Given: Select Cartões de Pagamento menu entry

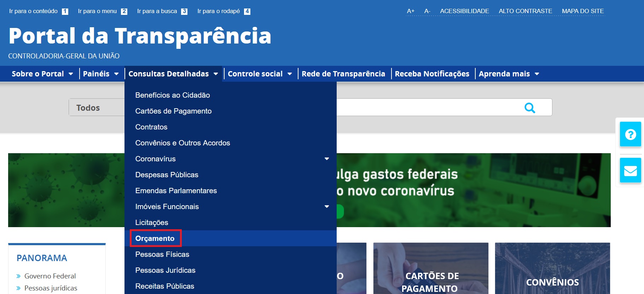Looking at the screenshot, I should tap(231, 111).
